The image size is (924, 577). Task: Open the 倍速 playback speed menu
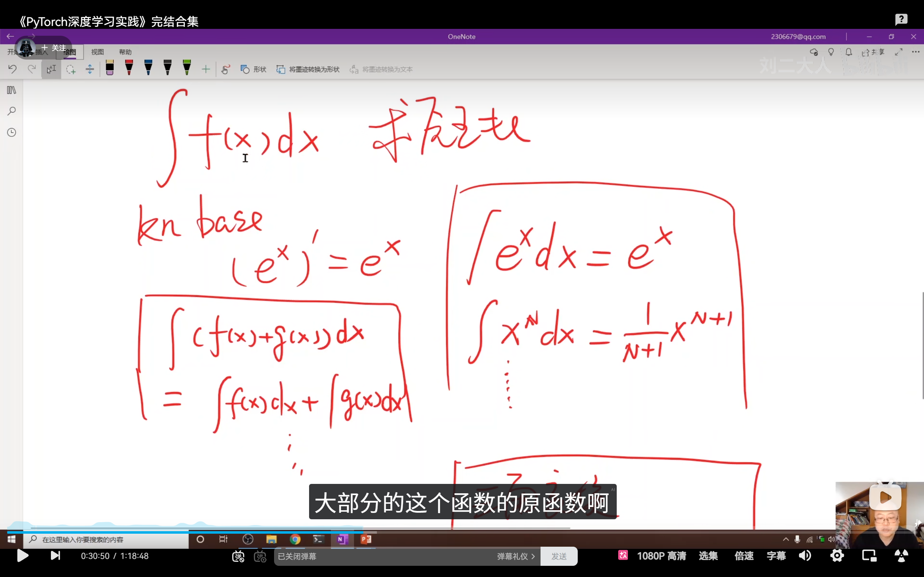pos(744,556)
